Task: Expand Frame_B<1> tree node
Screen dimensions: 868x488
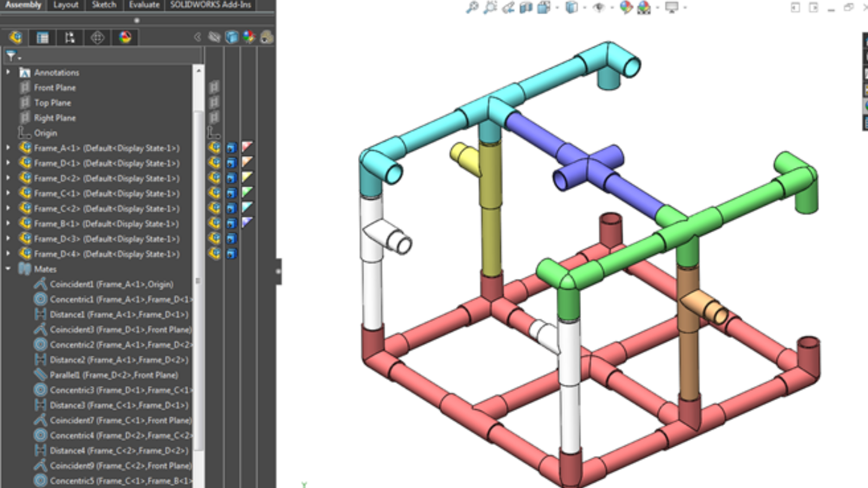Action: tap(8, 223)
